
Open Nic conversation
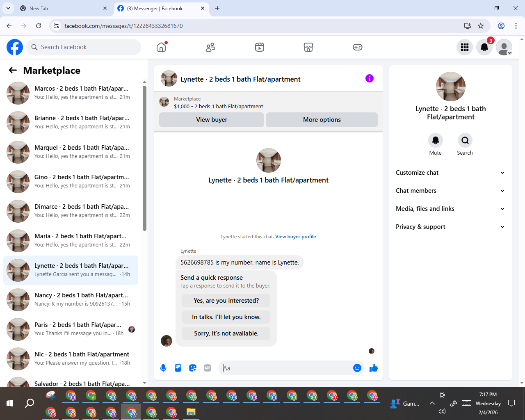[x=71, y=359]
